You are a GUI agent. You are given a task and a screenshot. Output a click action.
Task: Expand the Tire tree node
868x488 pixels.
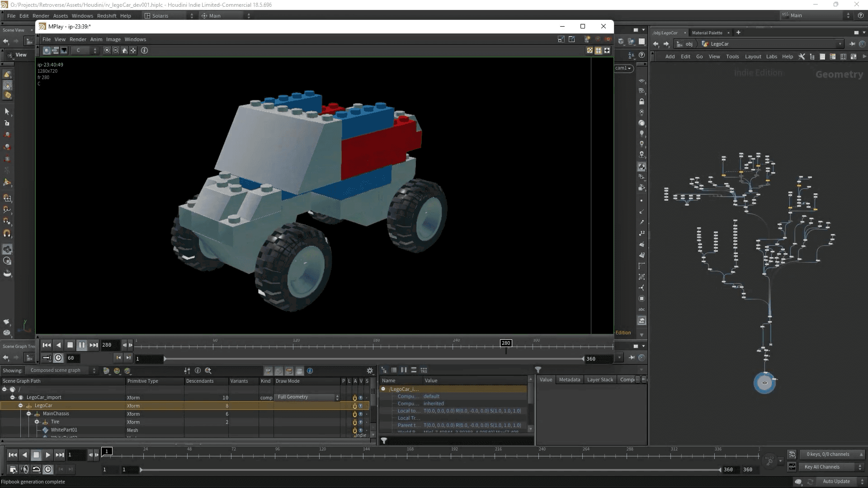[37, 422]
